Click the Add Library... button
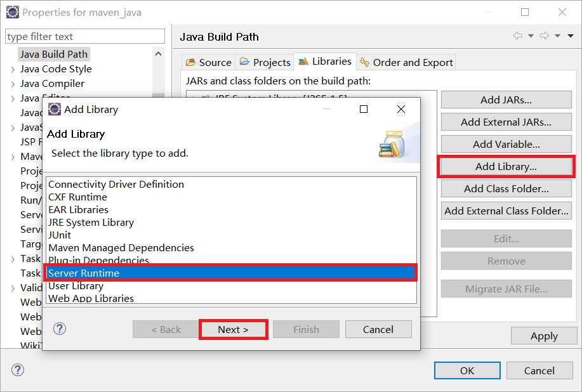This screenshot has width=582, height=392. [x=506, y=167]
